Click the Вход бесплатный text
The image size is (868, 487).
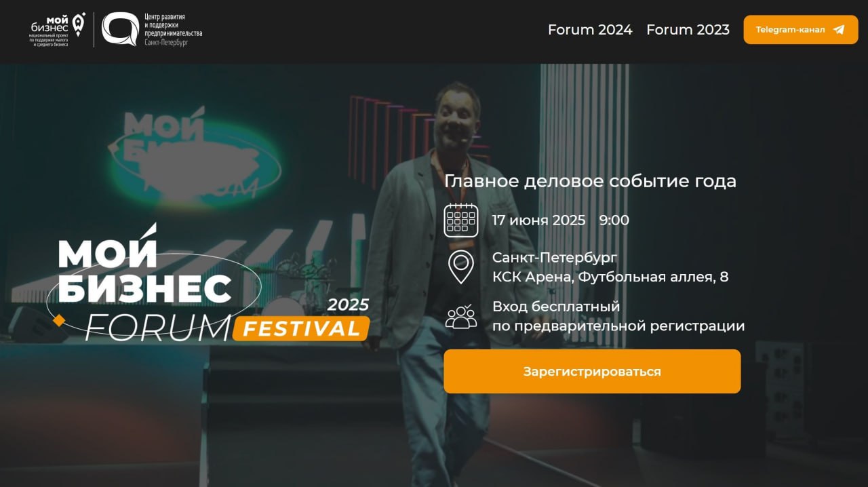tap(556, 307)
